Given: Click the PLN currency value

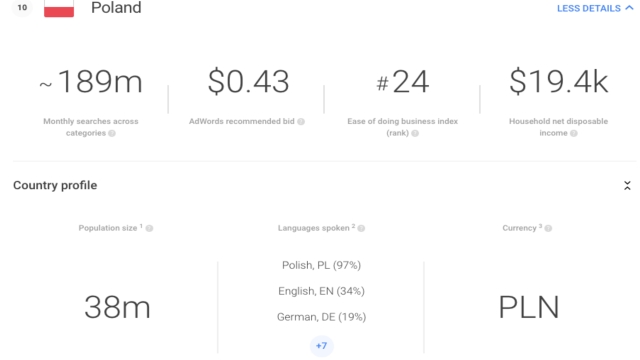Looking at the screenshot, I should pyautogui.click(x=529, y=307).
